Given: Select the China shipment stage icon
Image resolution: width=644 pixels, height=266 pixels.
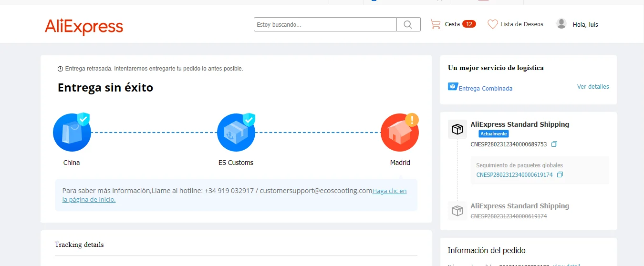Looking at the screenshot, I should (72, 133).
